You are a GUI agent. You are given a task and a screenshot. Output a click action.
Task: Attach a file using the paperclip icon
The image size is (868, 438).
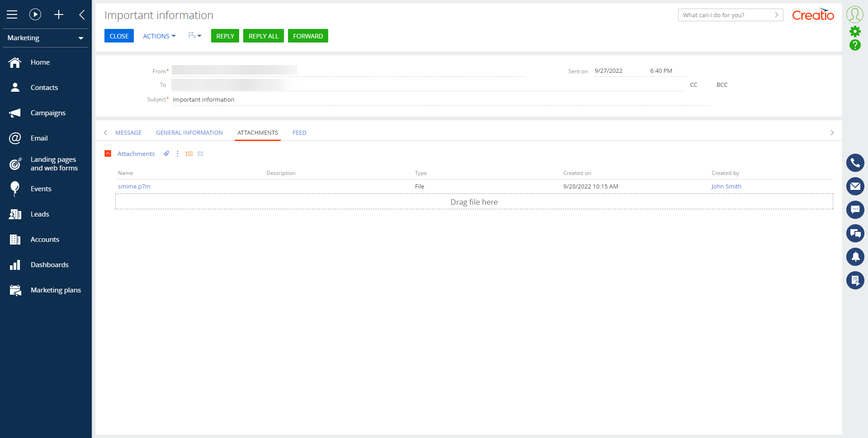pos(166,154)
